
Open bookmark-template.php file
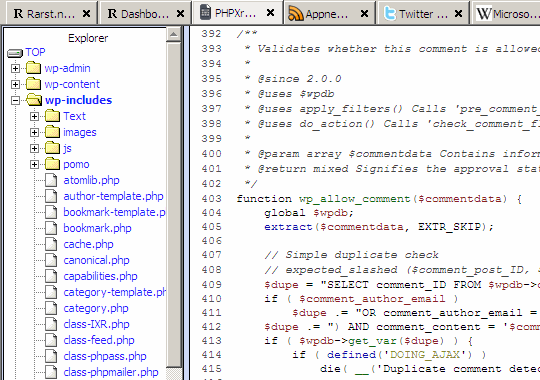click(x=114, y=212)
